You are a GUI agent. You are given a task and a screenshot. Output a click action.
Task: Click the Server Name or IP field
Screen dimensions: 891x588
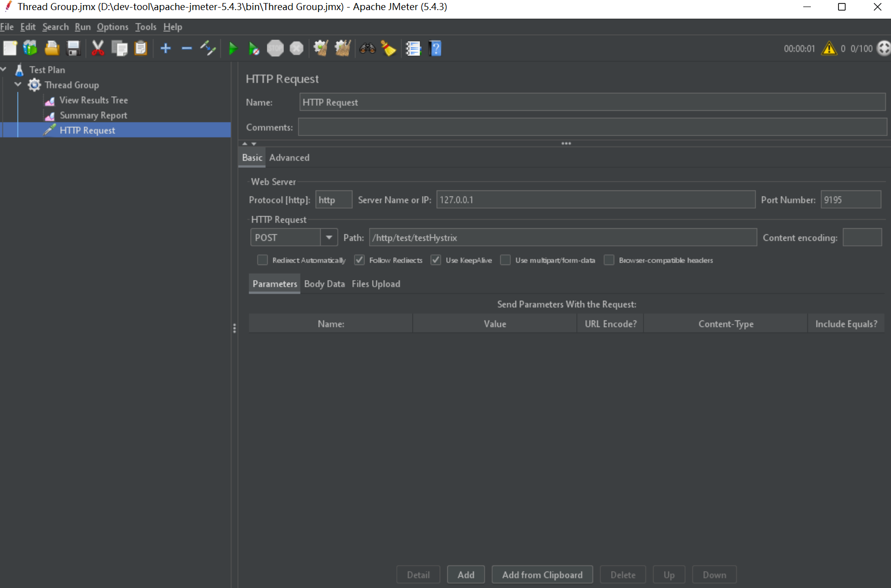[595, 200]
